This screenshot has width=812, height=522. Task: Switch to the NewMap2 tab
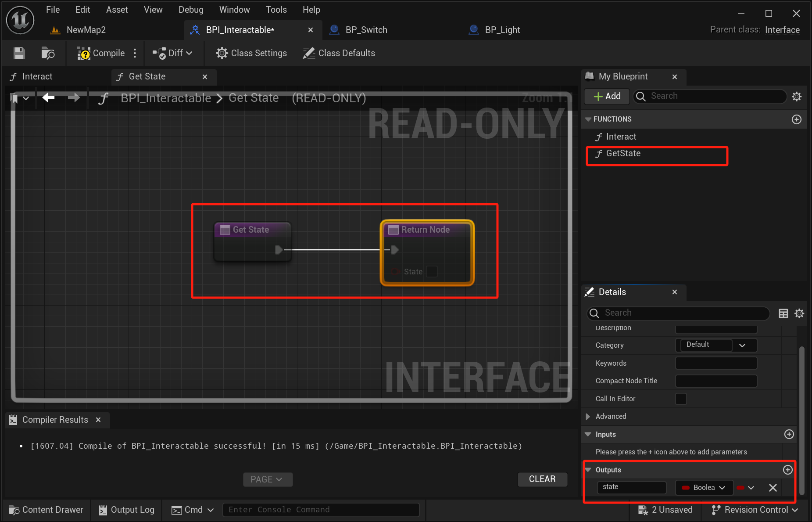[86, 30]
